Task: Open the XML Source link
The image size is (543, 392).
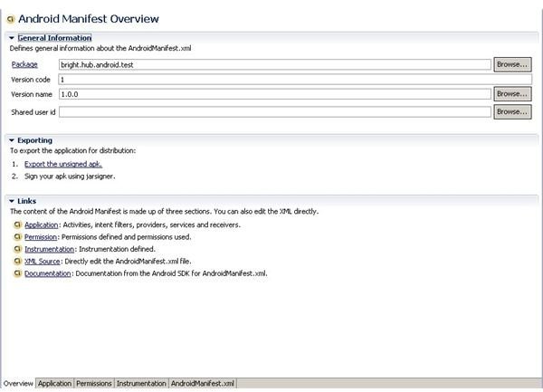Action: coord(43,261)
